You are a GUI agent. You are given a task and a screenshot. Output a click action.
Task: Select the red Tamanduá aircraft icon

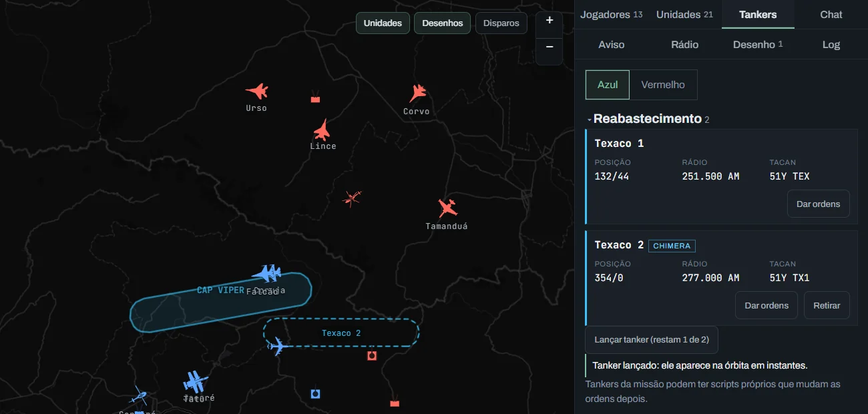point(448,208)
